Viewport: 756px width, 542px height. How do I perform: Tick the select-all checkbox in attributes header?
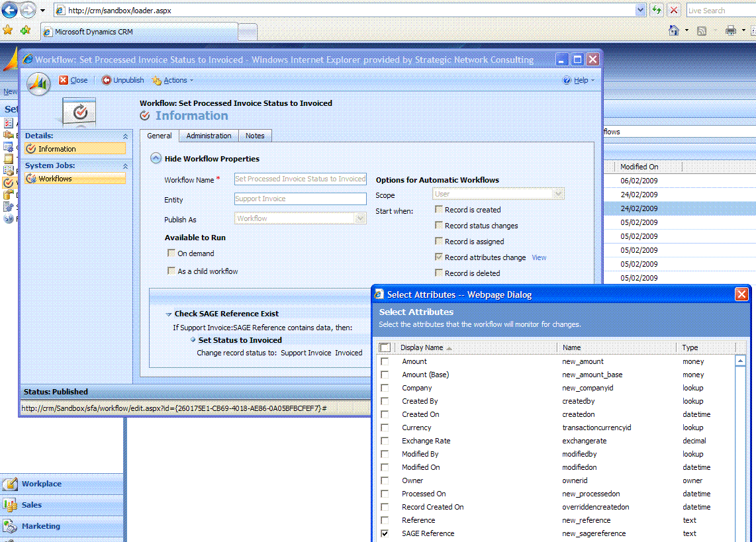[385, 347]
